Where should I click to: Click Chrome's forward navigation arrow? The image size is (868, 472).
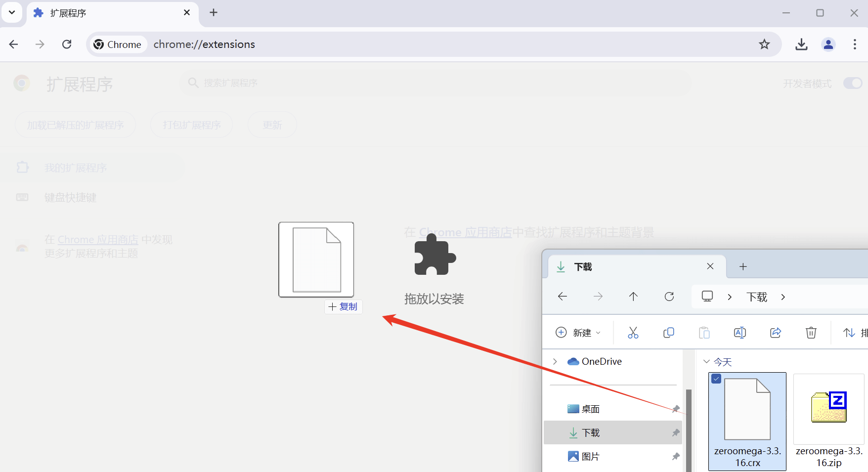coord(40,44)
